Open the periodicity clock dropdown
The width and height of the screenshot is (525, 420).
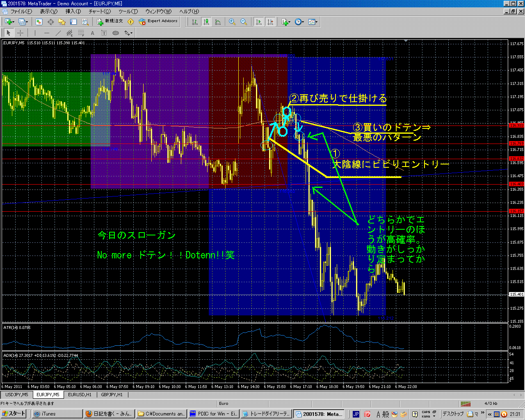click(299, 22)
